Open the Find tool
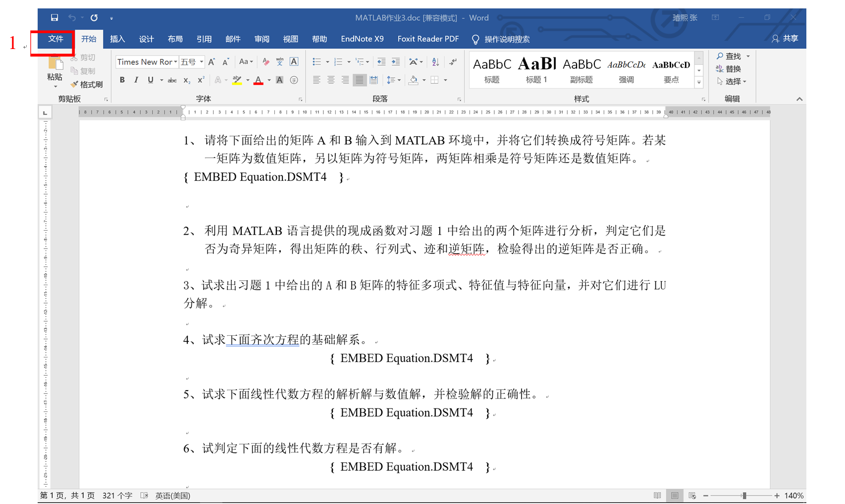845x504 pixels. (x=733, y=56)
